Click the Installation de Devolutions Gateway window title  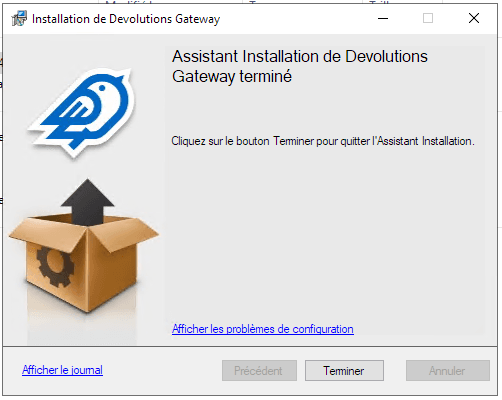(126, 19)
